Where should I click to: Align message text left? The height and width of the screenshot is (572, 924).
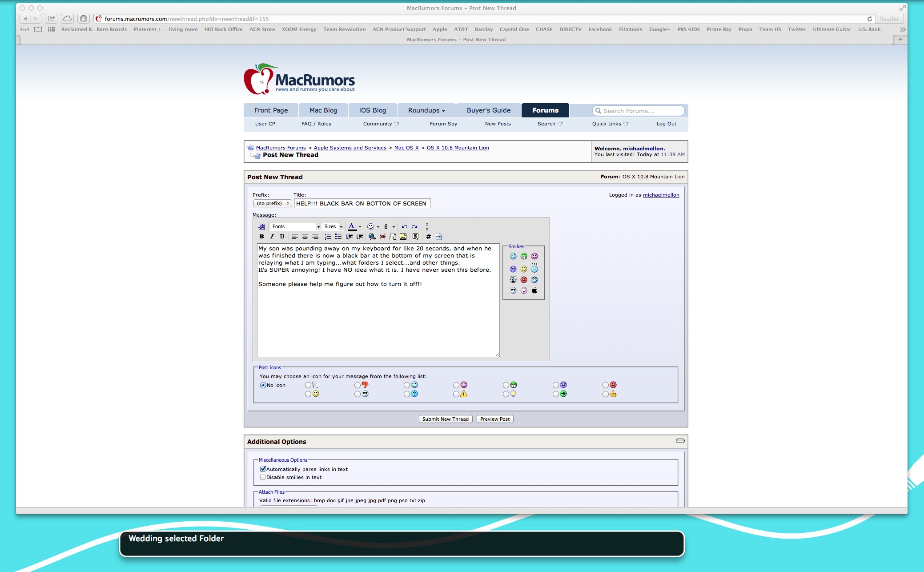pyautogui.click(x=294, y=237)
